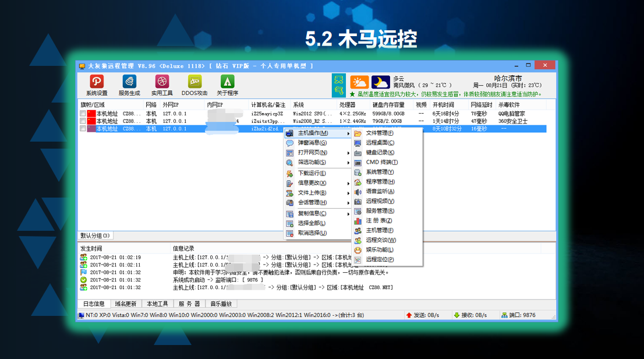
Task: Click 取消选择(U) in the context menu
Action: [312, 233]
